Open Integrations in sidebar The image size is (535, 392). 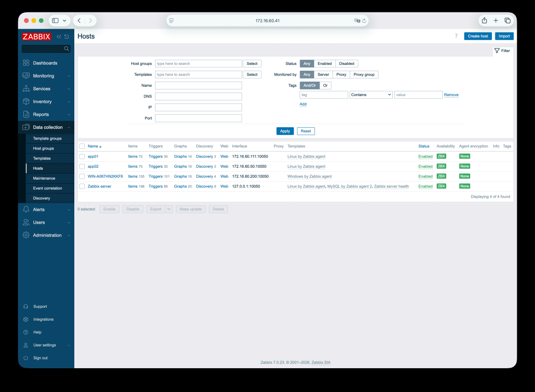43,319
